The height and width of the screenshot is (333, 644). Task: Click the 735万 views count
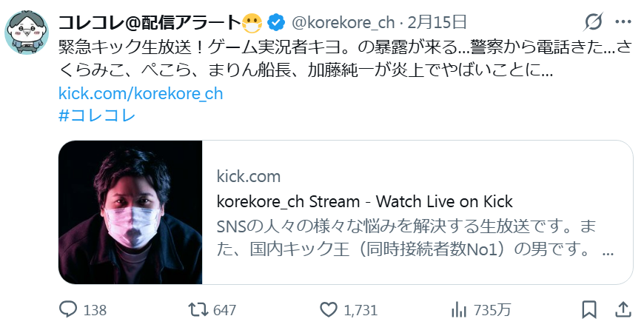[492, 310]
